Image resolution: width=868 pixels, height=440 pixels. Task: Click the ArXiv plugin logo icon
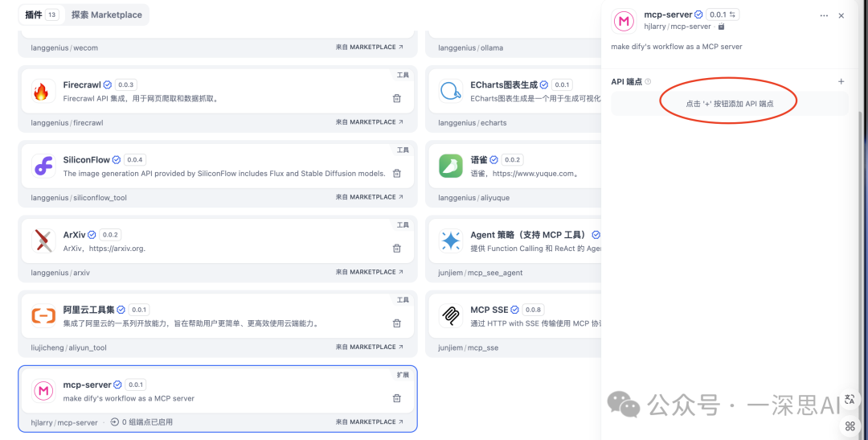coord(43,241)
